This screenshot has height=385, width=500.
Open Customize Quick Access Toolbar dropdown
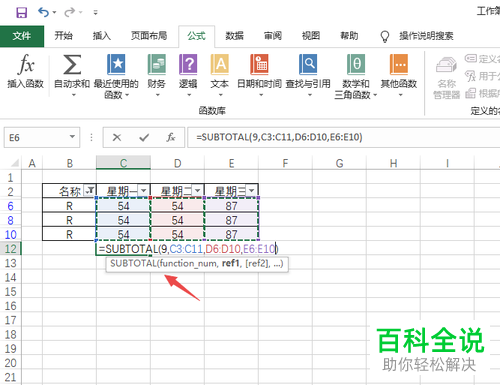(x=95, y=13)
